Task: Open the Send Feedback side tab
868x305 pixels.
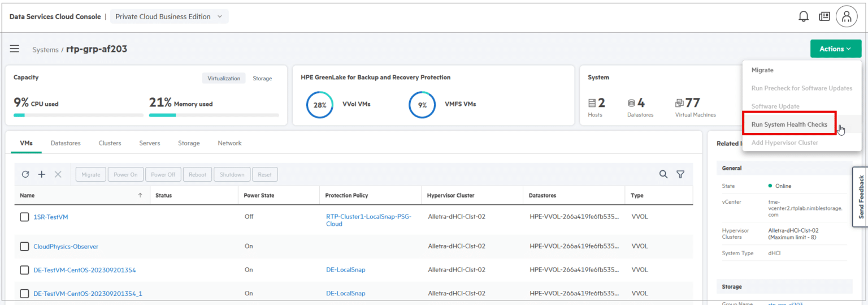Action: (x=861, y=197)
